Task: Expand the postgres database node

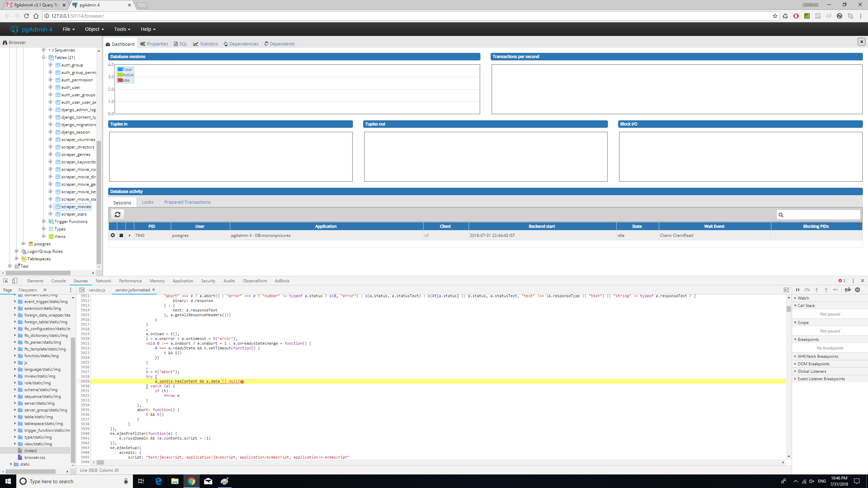Action: (23, 244)
